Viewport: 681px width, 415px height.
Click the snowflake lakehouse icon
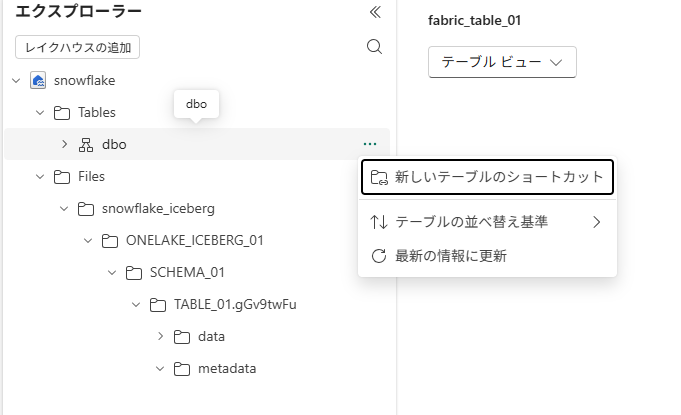pyautogui.click(x=39, y=80)
